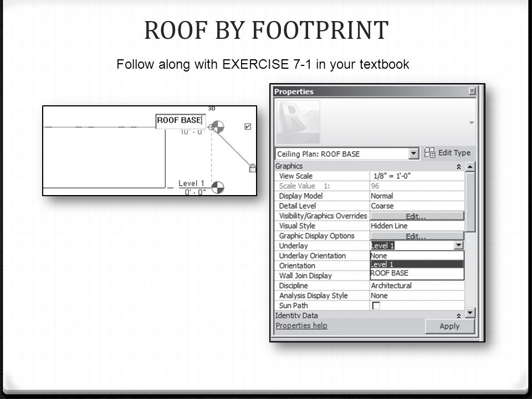Click the Apply button
The image size is (532, 399).
449,326
